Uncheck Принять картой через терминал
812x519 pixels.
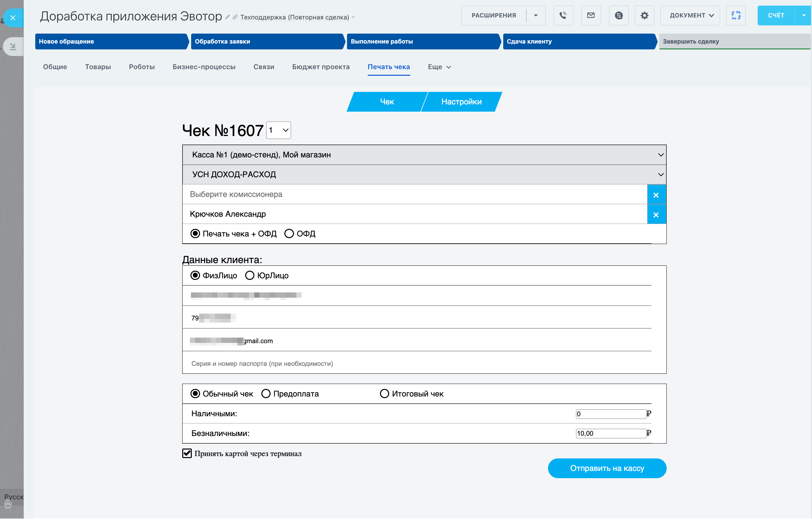pos(187,453)
